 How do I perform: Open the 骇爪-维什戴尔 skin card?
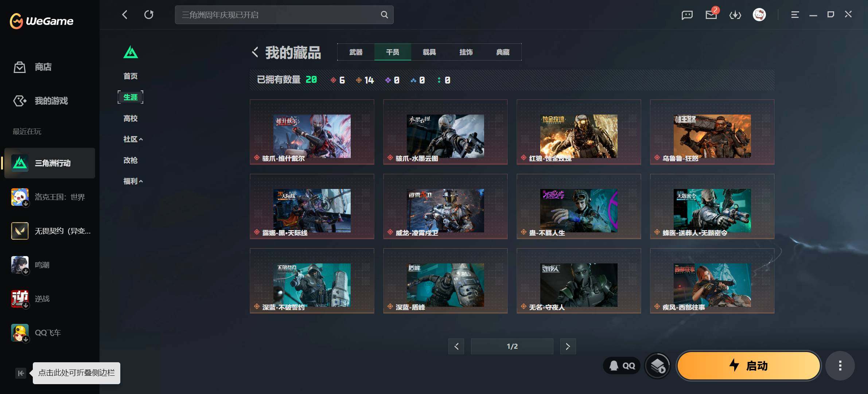click(x=312, y=132)
